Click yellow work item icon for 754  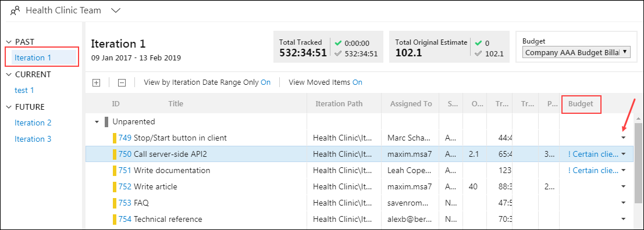(x=115, y=220)
